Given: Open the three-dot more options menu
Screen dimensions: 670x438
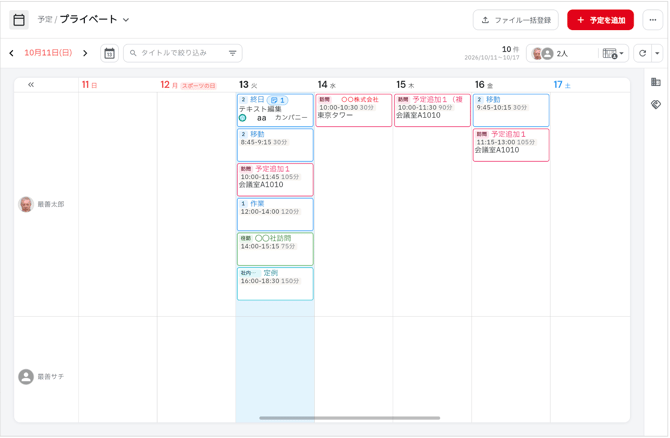Looking at the screenshot, I should (x=652, y=20).
